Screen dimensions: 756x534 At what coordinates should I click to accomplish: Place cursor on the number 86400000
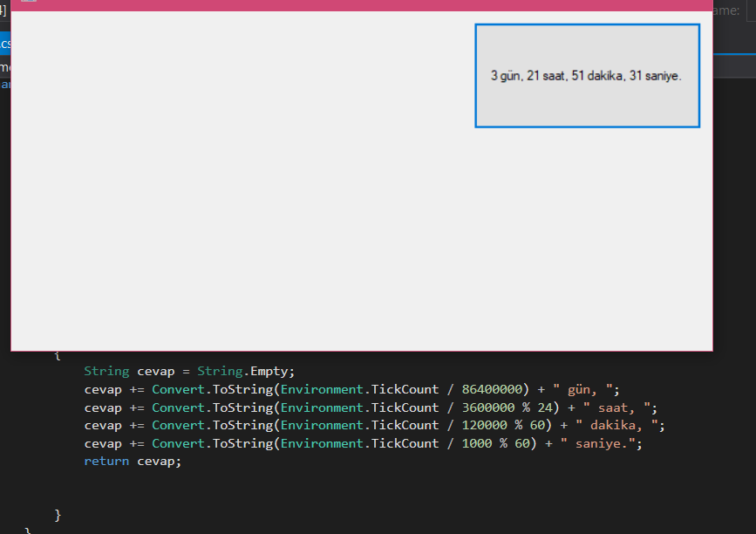tap(492, 389)
